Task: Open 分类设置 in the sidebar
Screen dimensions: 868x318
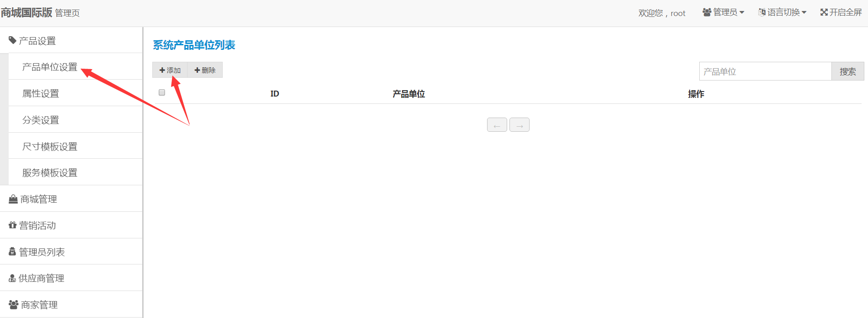Action: coord(41,120)
